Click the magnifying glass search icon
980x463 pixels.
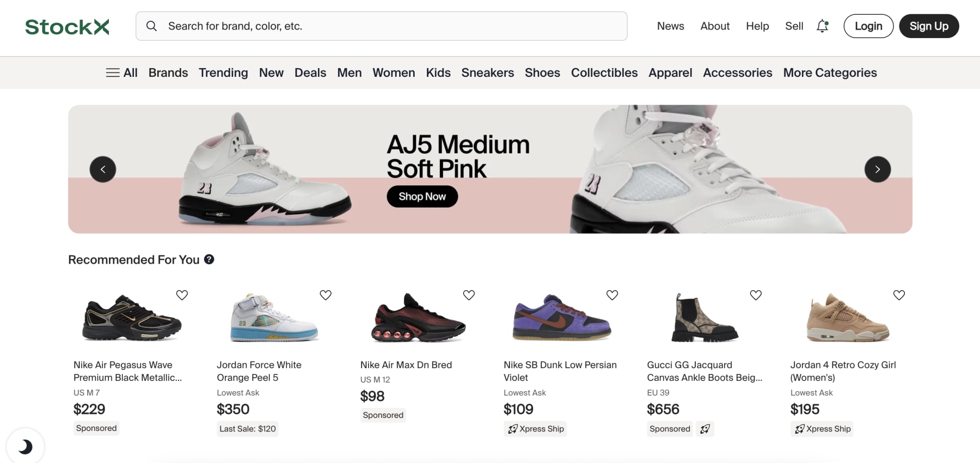pyautogui.click(x=152, y=26)
